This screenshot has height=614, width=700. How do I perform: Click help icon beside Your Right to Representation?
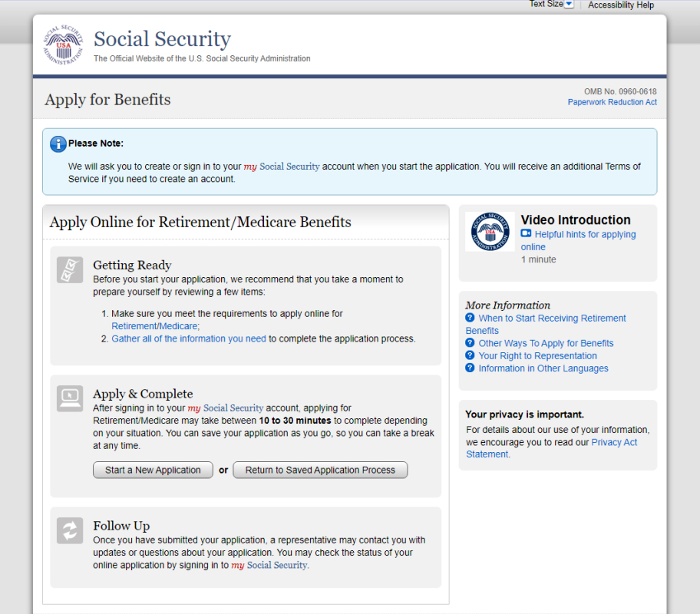click(470, 355)
